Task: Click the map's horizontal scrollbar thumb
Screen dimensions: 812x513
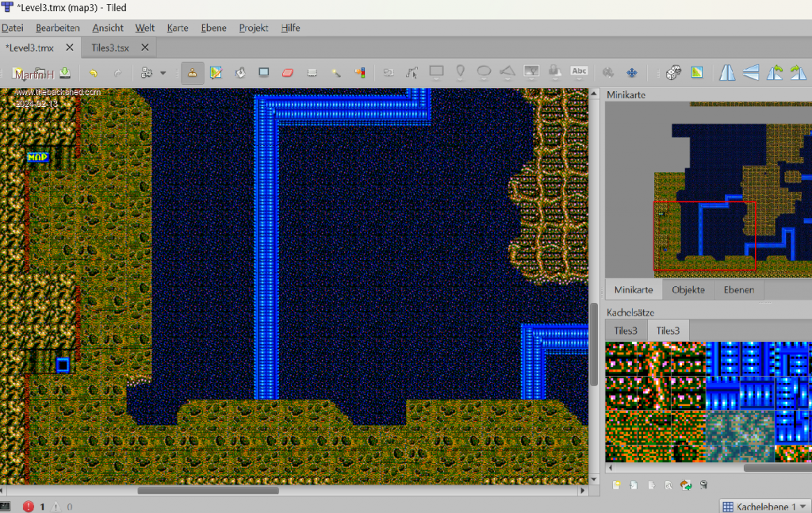Action: pyautogui.click(x=208, y=491)
